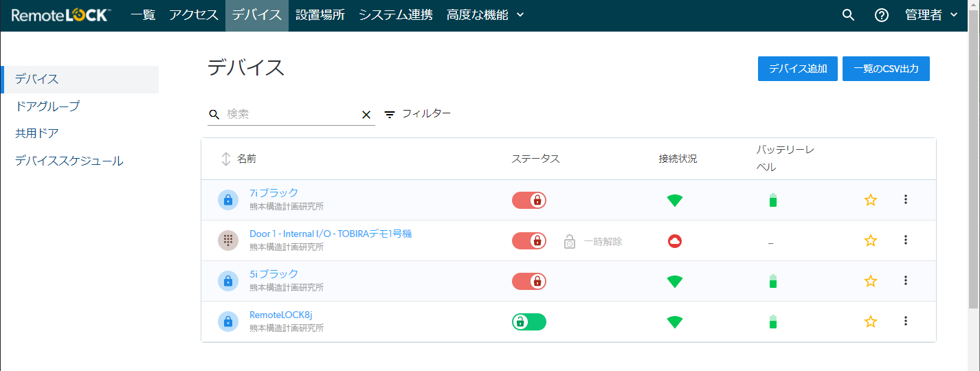The image size is (980, 371).
Task: Click 熊本構造計画研究所 under 7i ブラック
Action: pos(287,207)
